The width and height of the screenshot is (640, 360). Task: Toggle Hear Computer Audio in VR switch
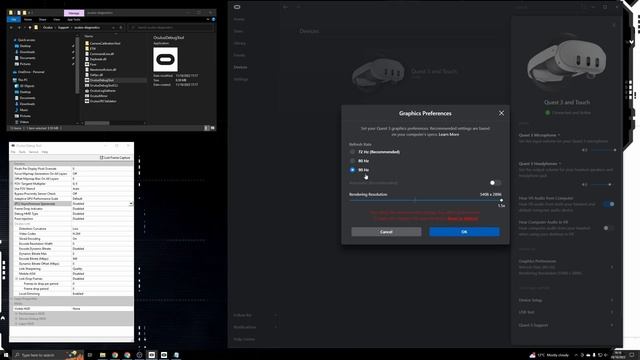(x=609, y=228)
